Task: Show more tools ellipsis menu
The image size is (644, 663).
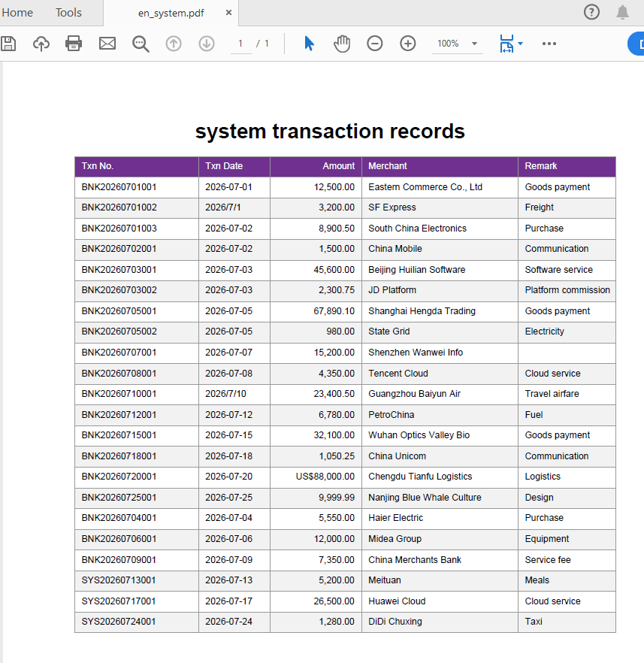Action: click(549, 44)
